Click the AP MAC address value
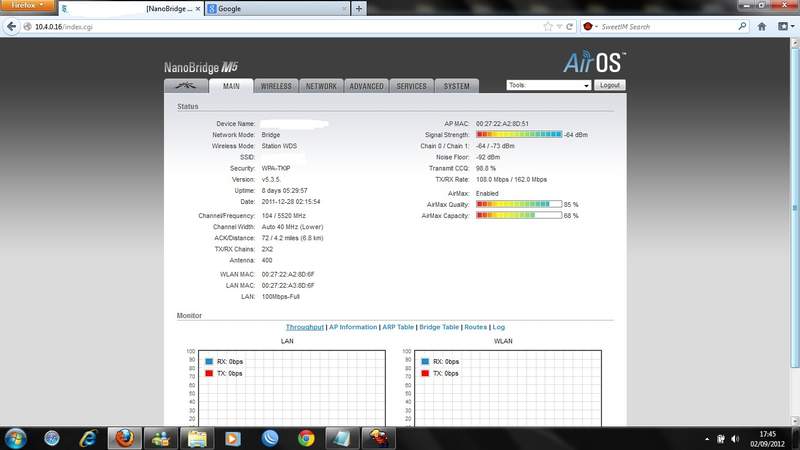The width and height of the screenshot is (800, 450). point(502,123)
